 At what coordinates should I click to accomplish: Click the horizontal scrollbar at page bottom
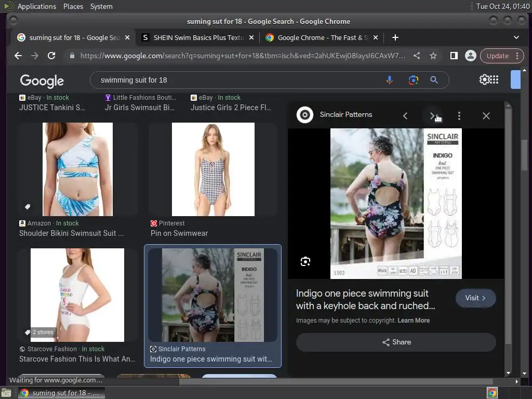point(336,382)
